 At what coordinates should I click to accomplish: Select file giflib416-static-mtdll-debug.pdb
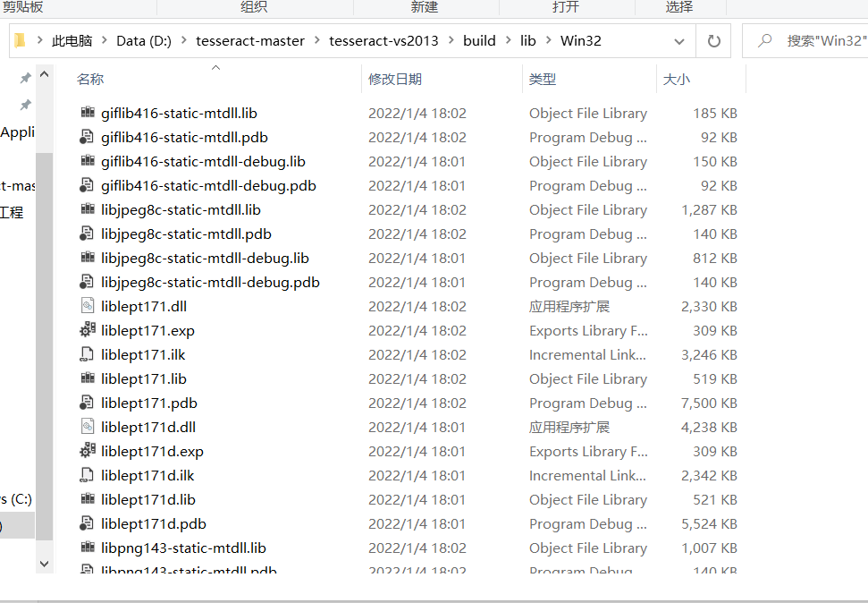pos(208,186)
